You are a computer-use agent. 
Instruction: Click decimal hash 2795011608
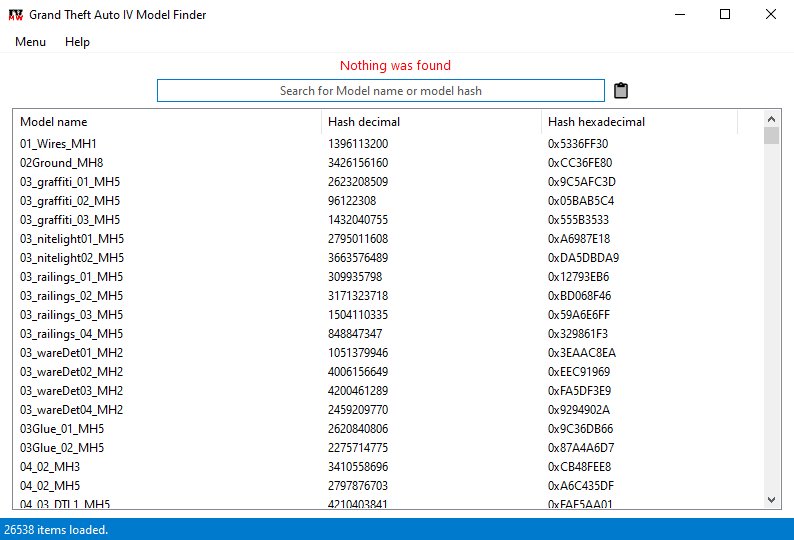pyautogui.click(x=358, y=239)
